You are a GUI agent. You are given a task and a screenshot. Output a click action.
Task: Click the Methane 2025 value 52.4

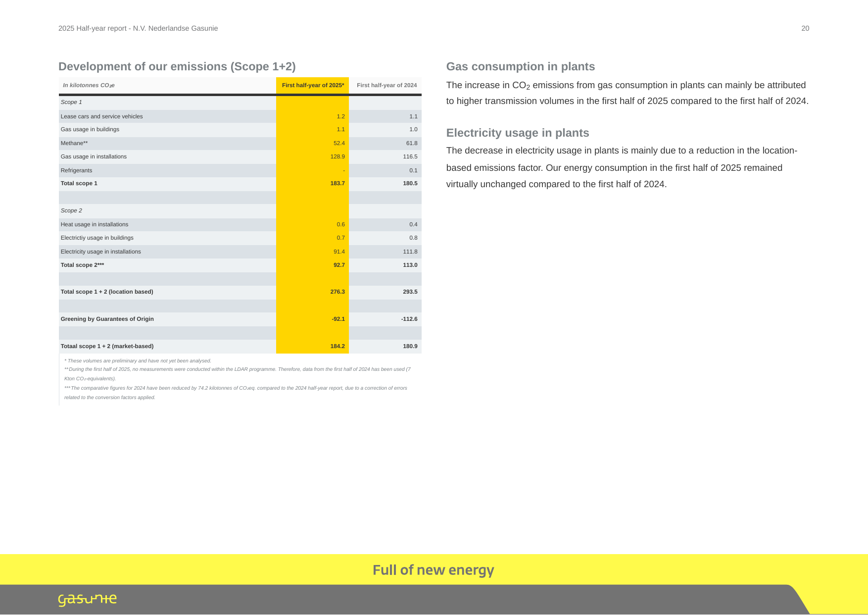click(339, 143)
